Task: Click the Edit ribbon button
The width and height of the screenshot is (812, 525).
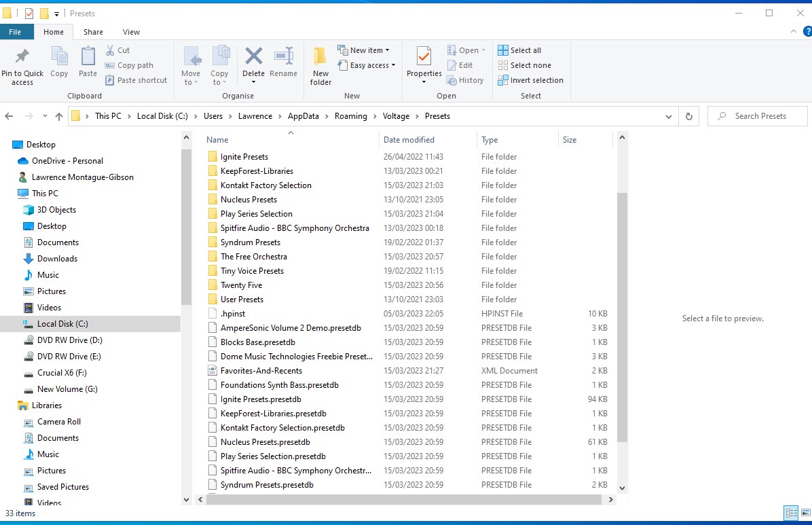Action: pos(460,65)
